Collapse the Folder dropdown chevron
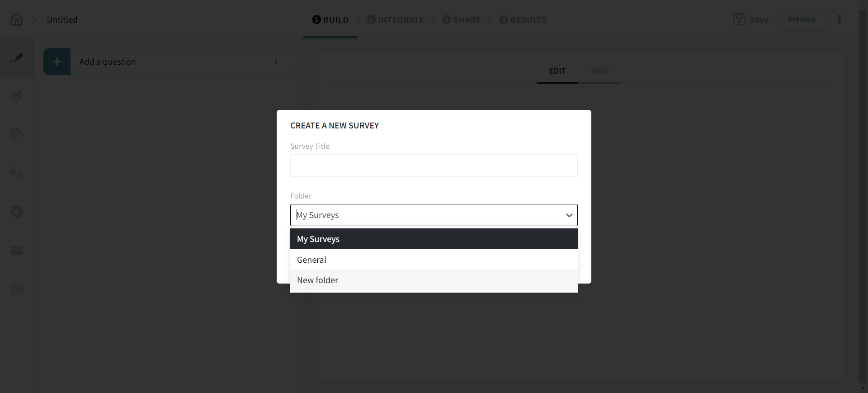868x393 pixels. 569,215
